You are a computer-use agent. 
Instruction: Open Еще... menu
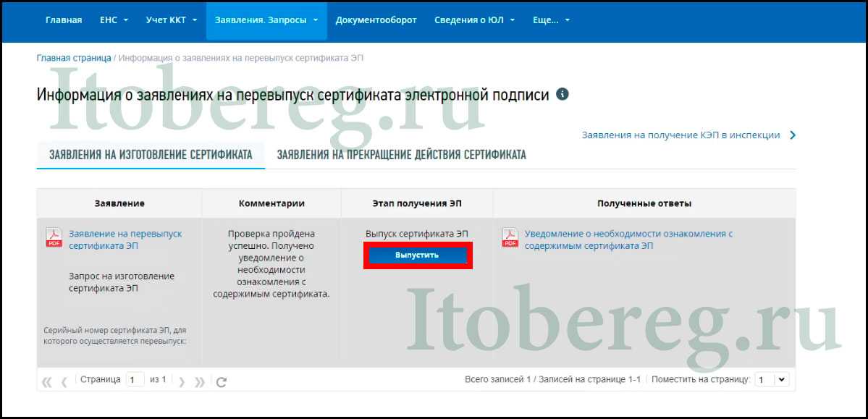(x=552, y=20)
